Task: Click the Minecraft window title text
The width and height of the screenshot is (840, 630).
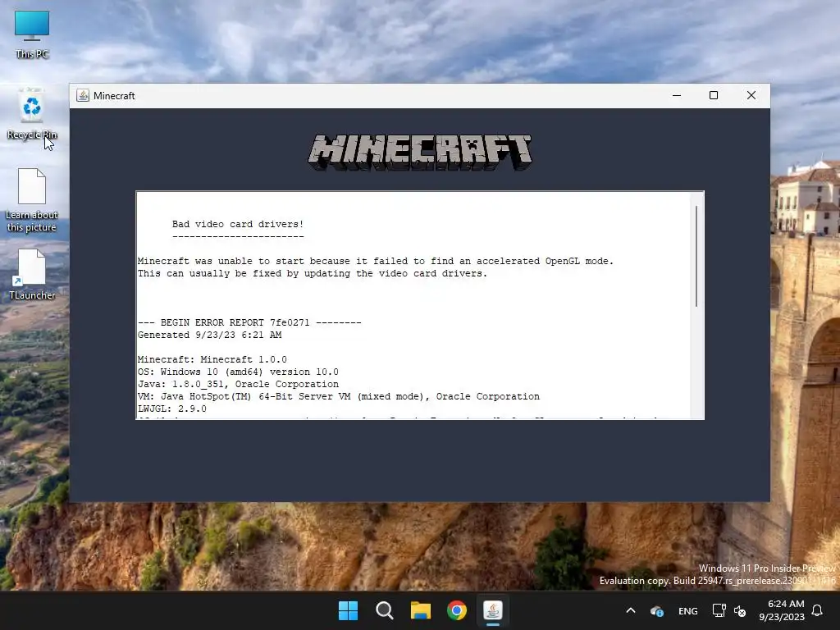Action: coord(114,95)
